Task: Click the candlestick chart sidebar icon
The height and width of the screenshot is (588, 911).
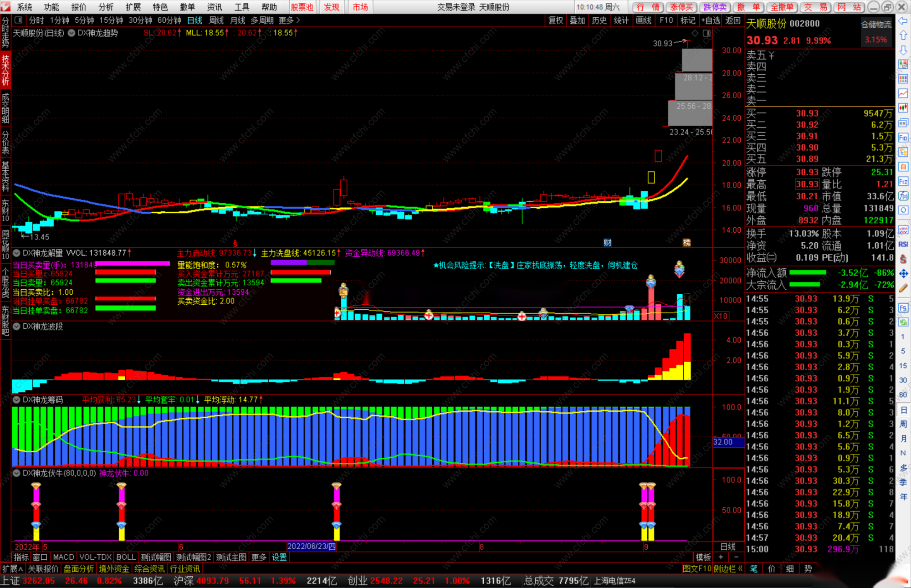Action: (x=903, y=108)
